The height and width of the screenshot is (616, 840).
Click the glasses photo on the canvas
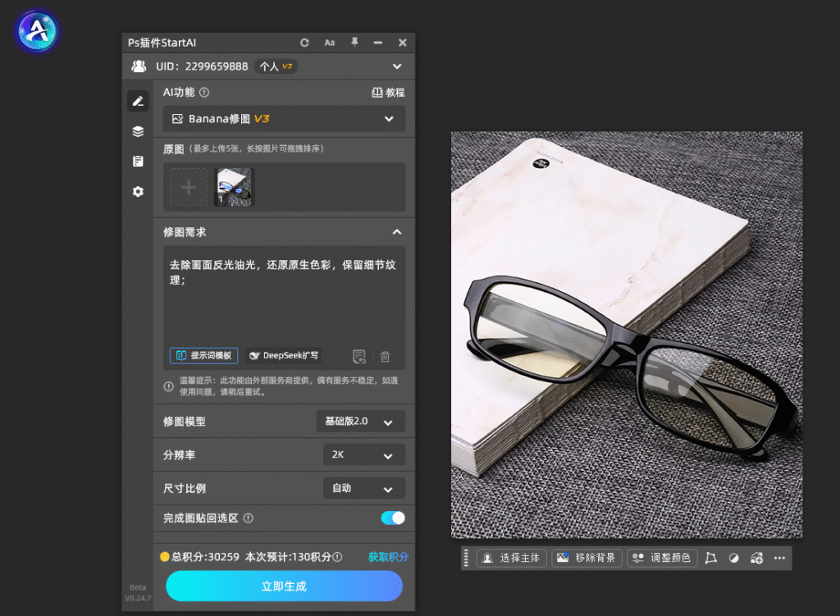point(627,335)
